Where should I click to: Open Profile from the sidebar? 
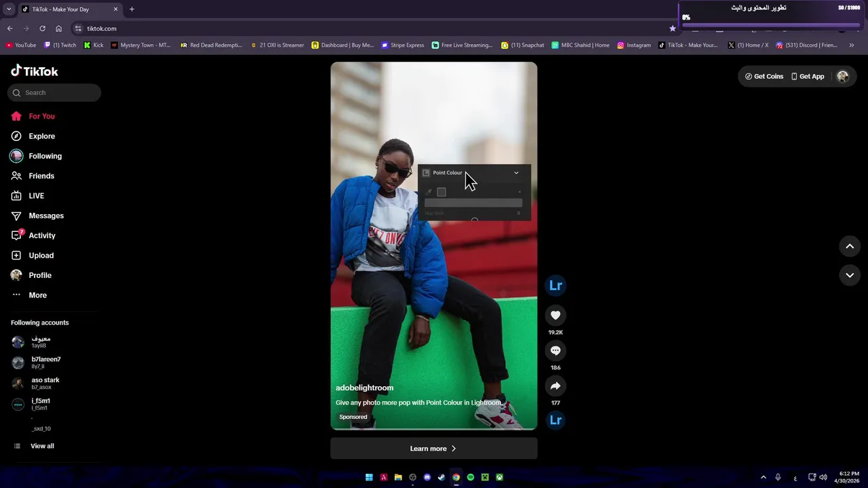click(x=39, y=275)
